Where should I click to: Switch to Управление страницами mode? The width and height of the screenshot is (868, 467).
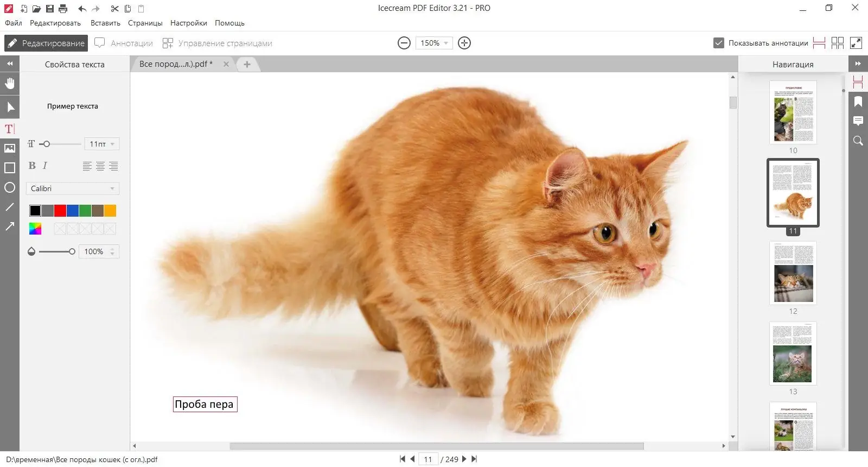pos(218,43)
